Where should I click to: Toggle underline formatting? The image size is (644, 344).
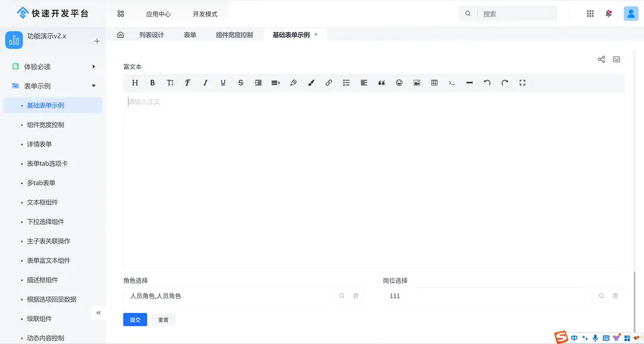click(223, 83)
